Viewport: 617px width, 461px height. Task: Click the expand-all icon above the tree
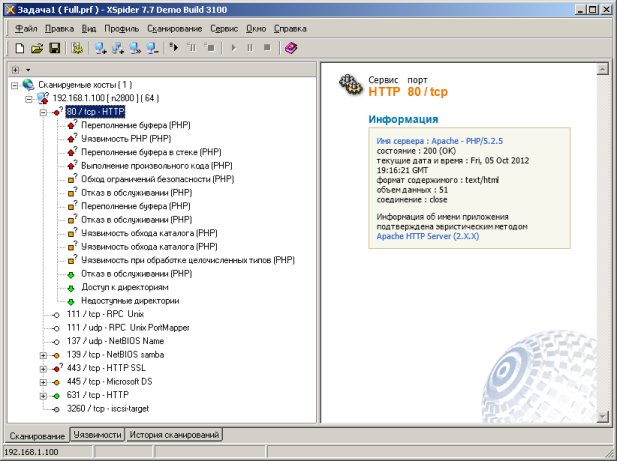coord(15,70)
